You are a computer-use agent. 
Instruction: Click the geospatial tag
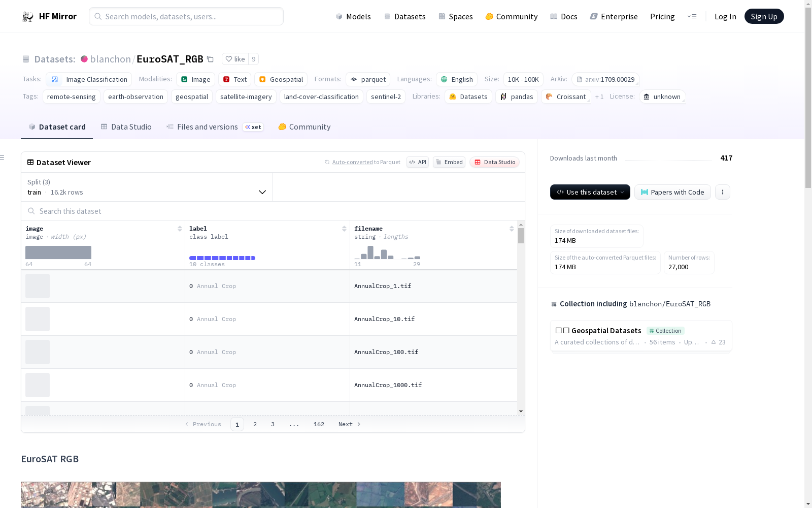pyautogui.click(x=192, y=97)
